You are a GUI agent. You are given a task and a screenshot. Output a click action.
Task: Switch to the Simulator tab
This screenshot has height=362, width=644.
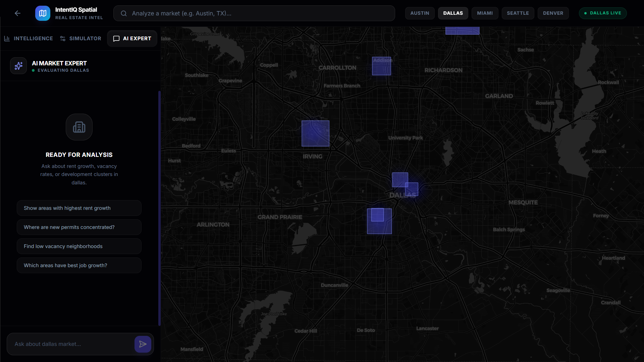pyautogui.click(x=80, y=39)
